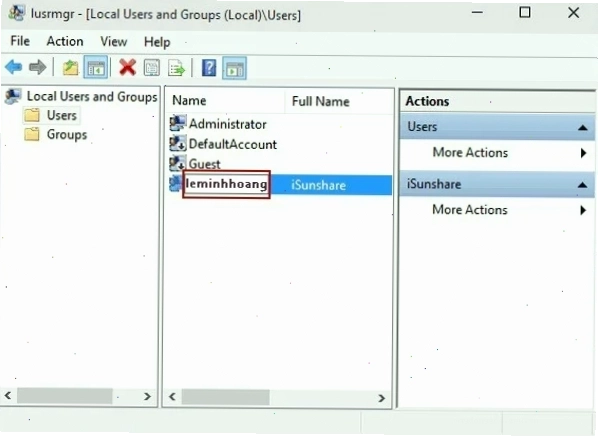Viewport: 598px width, 437px height.
Task: Click the Export List toolbar icon
Action: tap(176, 68)
